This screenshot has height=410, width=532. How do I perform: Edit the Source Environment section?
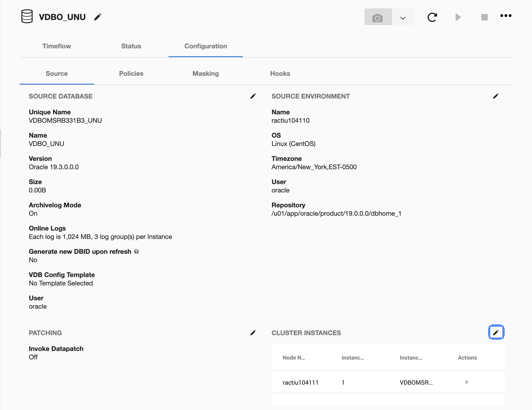[495, 96]
